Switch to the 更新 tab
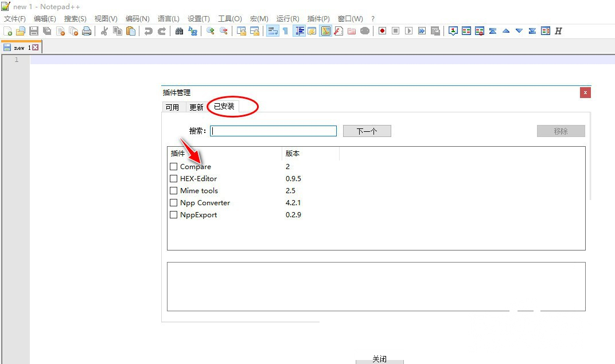Image resolution: width=615 pixels, height=364 pixels. coord(196,107)
